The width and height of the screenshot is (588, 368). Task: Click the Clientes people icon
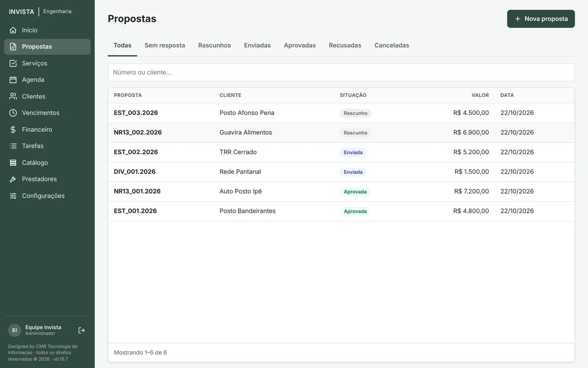[x=13, y=96]
